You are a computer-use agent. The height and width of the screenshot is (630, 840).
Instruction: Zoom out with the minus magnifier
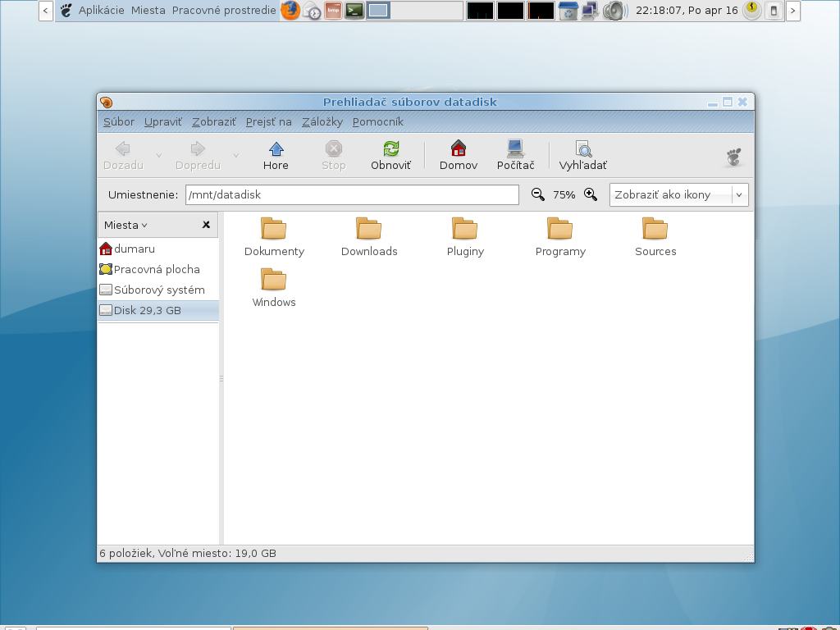(538, 194)
